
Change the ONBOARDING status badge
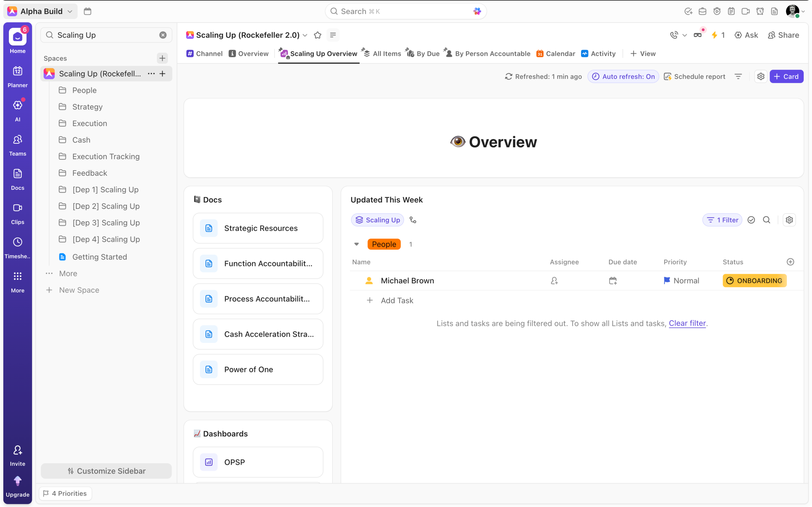pos(754,281)
